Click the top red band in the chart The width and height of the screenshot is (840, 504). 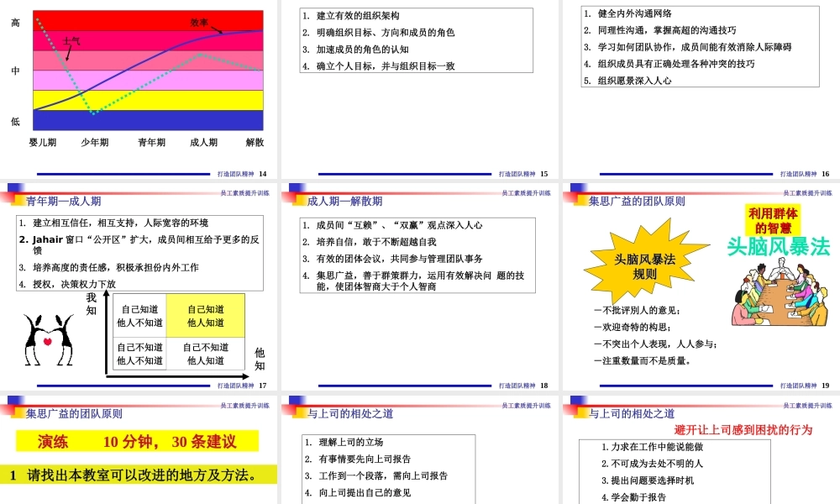tap(149, 20)
